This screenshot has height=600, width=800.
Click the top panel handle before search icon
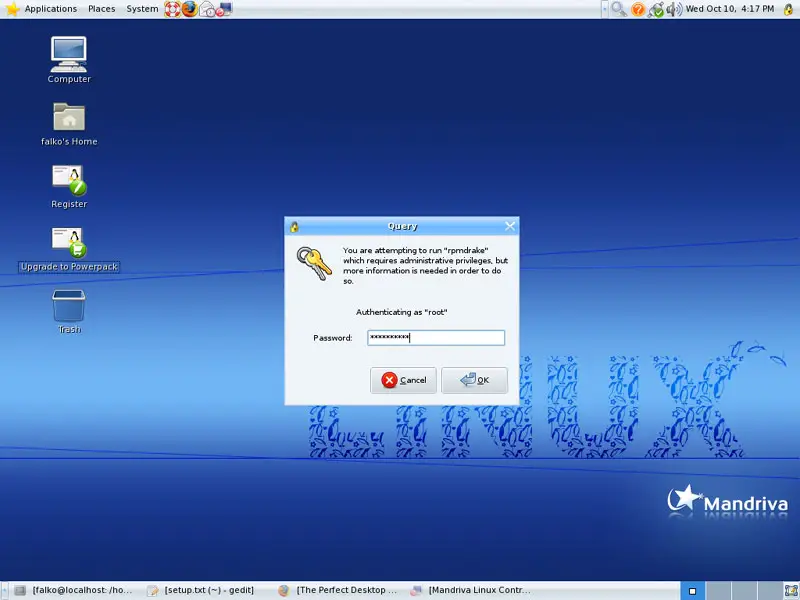[x=605, y=9]
